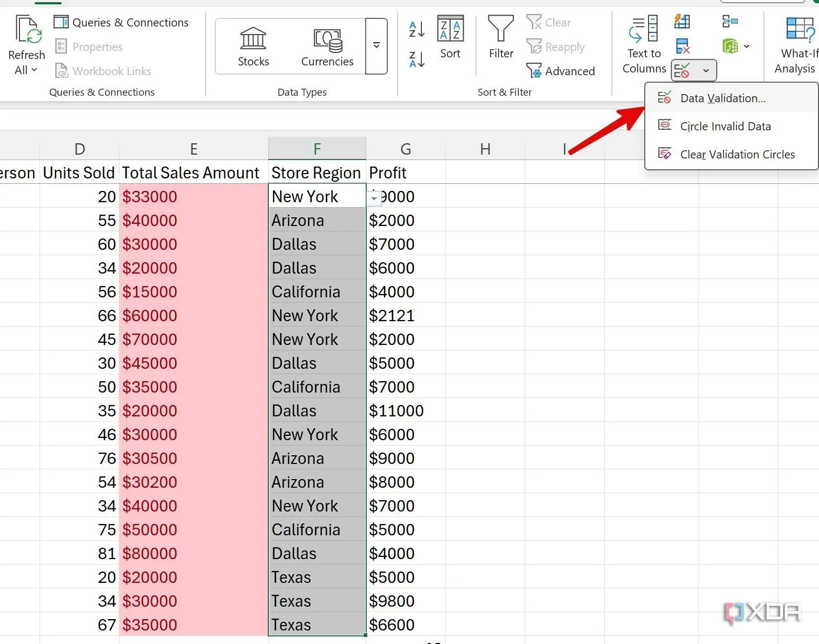Open Queries & Connections pane
Screen dimensions: 819x644
(122, 22)
